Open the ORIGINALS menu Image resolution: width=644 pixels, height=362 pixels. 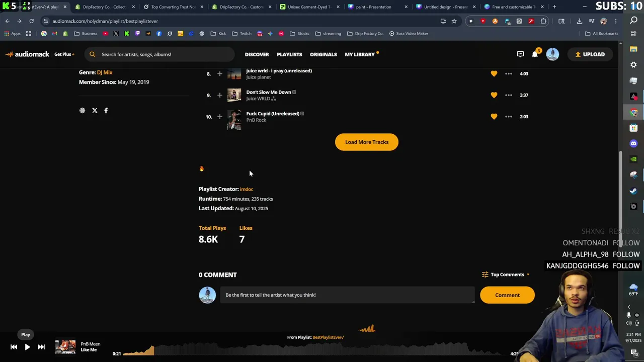323,54
